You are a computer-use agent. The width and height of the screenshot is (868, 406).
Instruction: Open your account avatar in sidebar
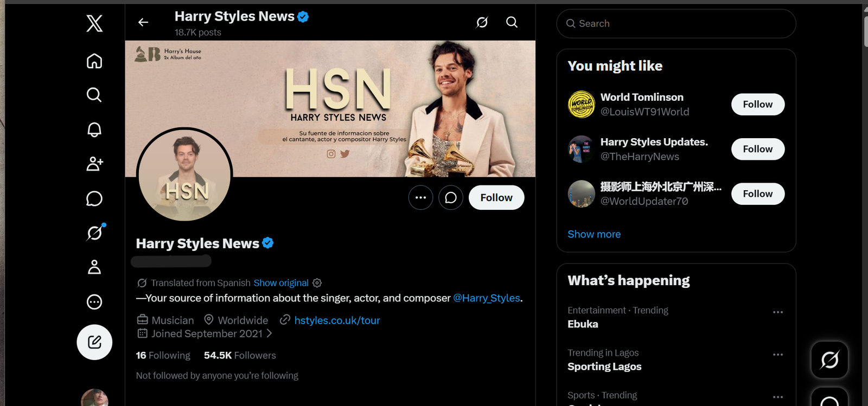coord(94,398)
